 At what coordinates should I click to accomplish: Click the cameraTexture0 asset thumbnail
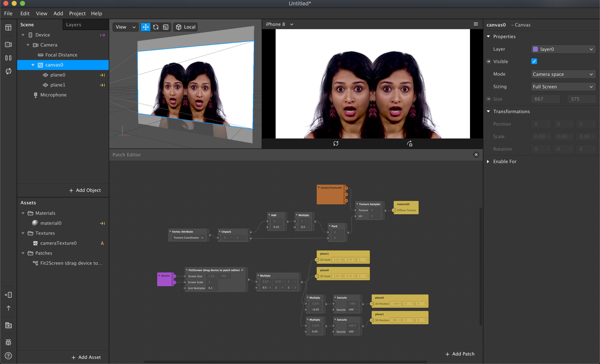[35, 243]
